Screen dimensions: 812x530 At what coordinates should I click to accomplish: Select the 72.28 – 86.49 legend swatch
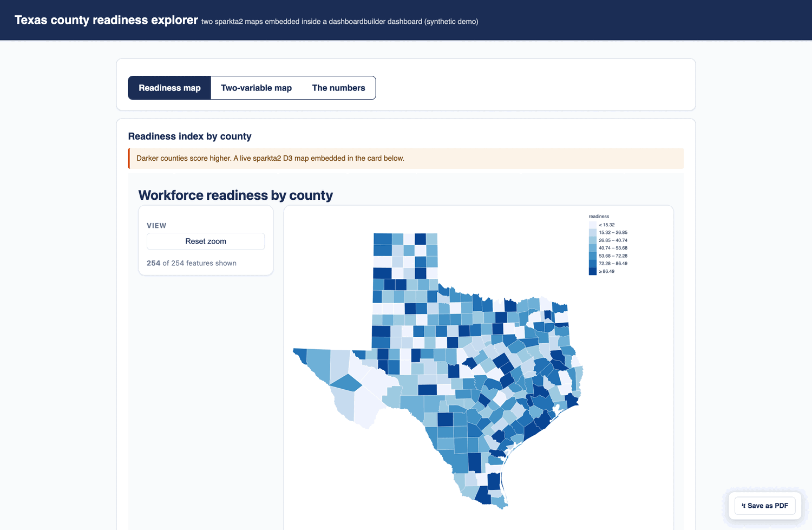[x=592, y=264]
